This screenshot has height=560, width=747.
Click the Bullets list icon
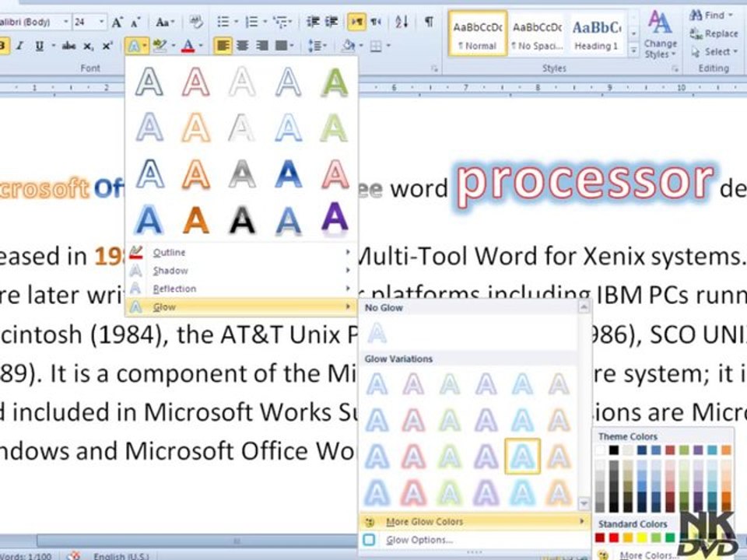(x=223, y=22)
